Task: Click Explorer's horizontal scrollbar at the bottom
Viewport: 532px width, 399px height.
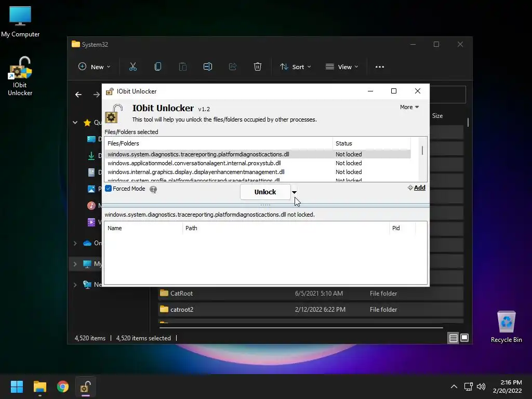Action: click(301, 327)
